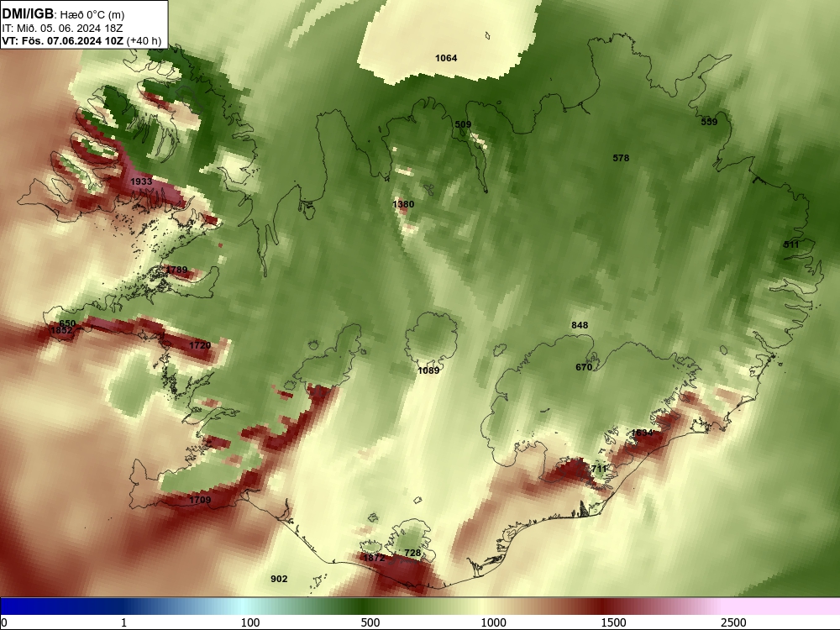This screenshot has height=630, width=840.
Task: Click the 578 height label
Action: pos(621,158)
